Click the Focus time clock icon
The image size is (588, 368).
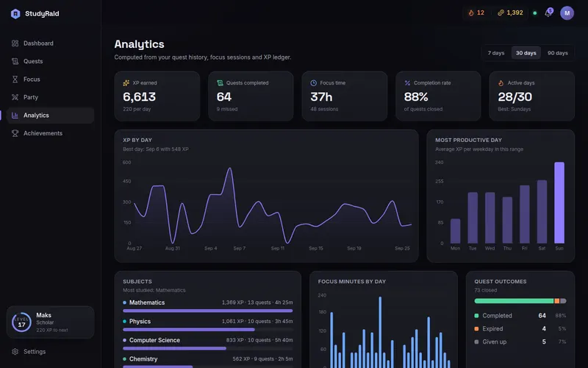click(314, 83)
